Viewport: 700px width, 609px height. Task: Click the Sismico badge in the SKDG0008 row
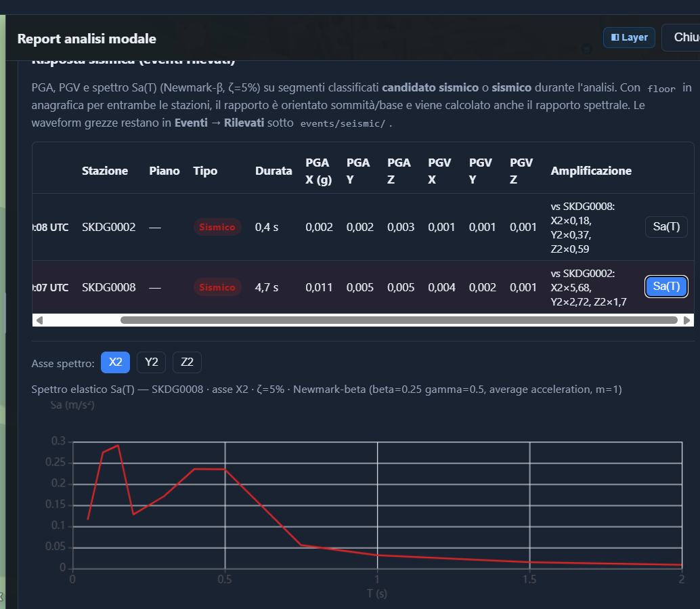217,287
